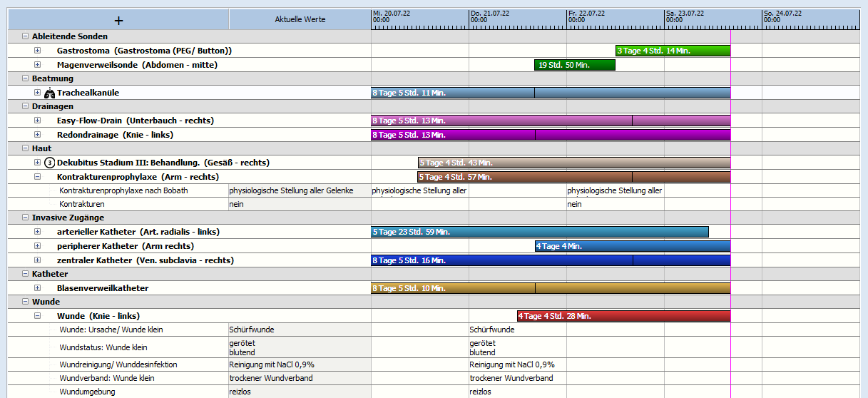Viewport: 868px width, 398px height.
Task: Select the Aktuelle Werte column header
Action: pyautogui.click(x=300, y=19)
